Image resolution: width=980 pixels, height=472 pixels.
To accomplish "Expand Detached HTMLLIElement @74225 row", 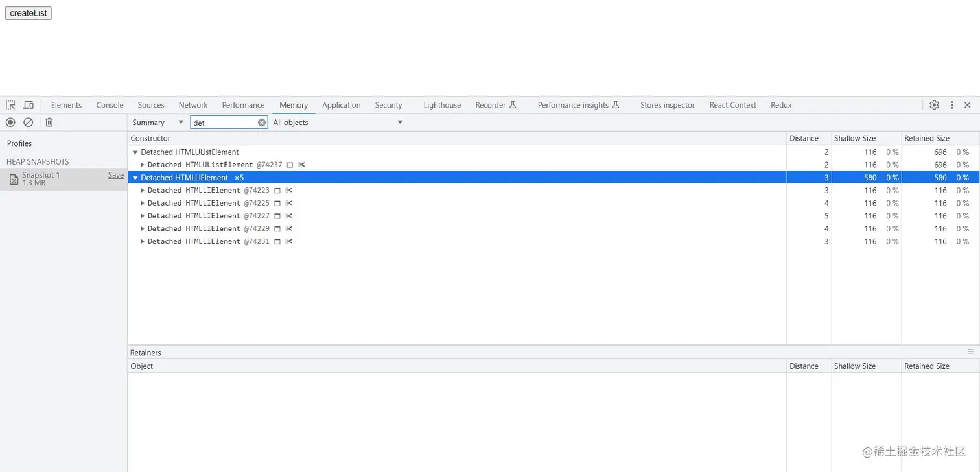I will (143, 203).
